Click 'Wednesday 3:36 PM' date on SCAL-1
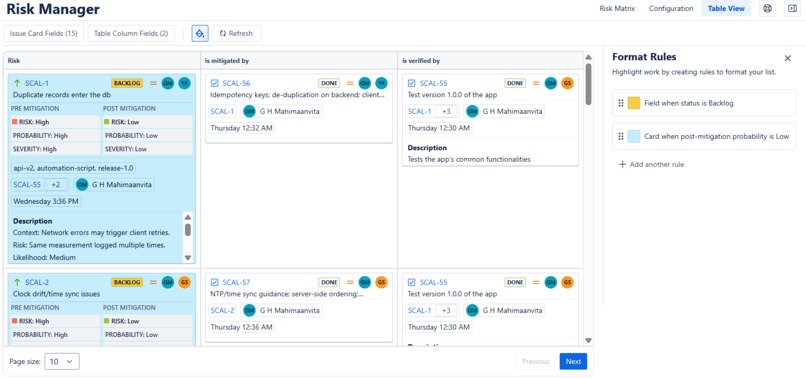 (x=46, y=201)
